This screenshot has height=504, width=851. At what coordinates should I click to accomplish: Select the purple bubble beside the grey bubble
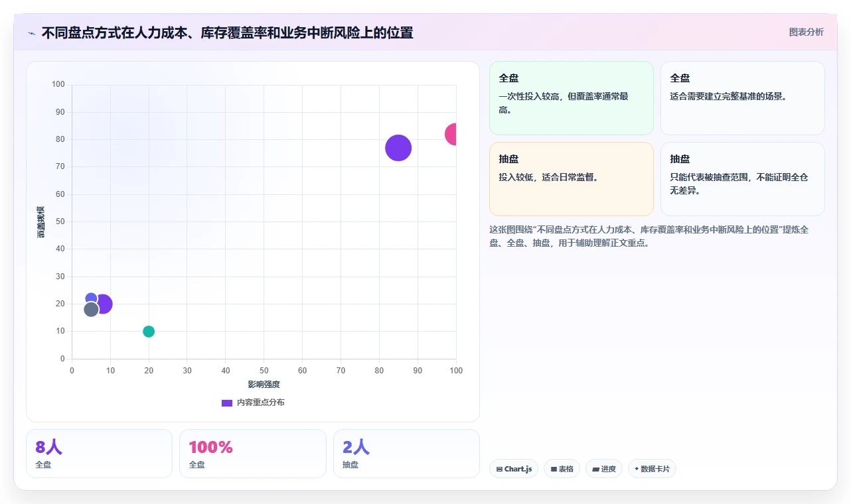104,304
